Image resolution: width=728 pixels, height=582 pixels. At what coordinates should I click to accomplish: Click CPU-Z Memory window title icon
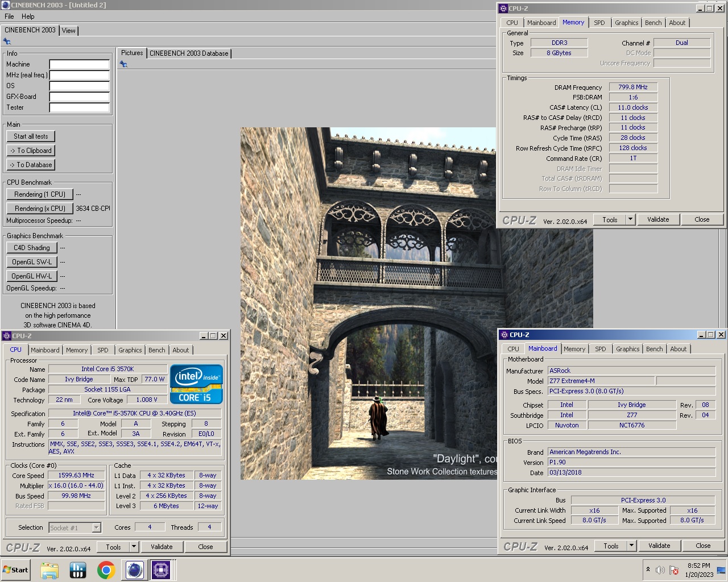[x=503, y=9]
